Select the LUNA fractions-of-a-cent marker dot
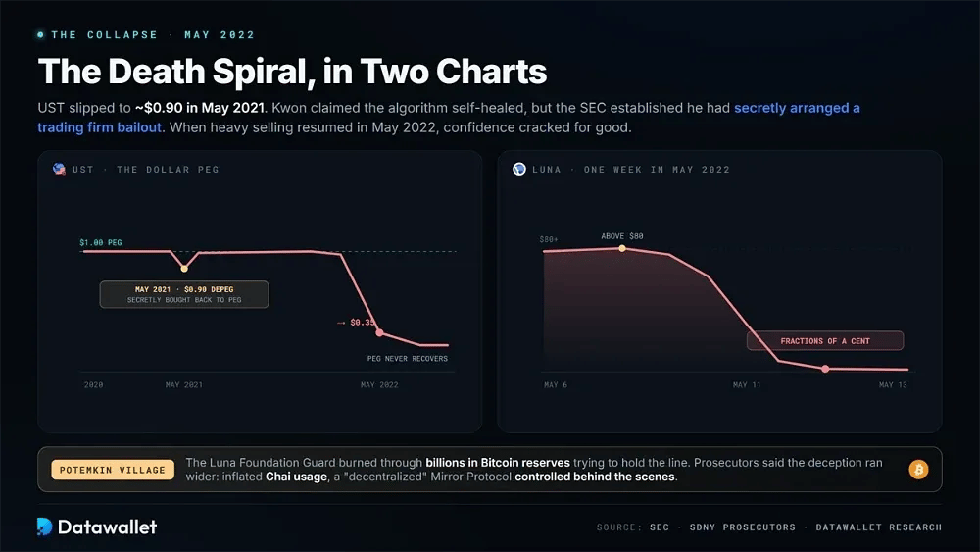This screenshot has height=552, width=980. tap(825, 369)
